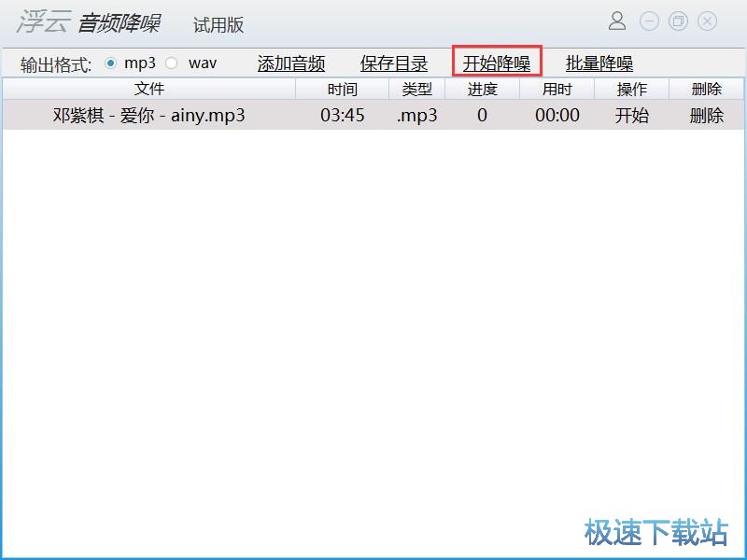Image resolution: width=747 pixels, height=560 pixels.
Task: Click 开始 in the ainy.mp3 row
Action: click(x=632, y=115)
